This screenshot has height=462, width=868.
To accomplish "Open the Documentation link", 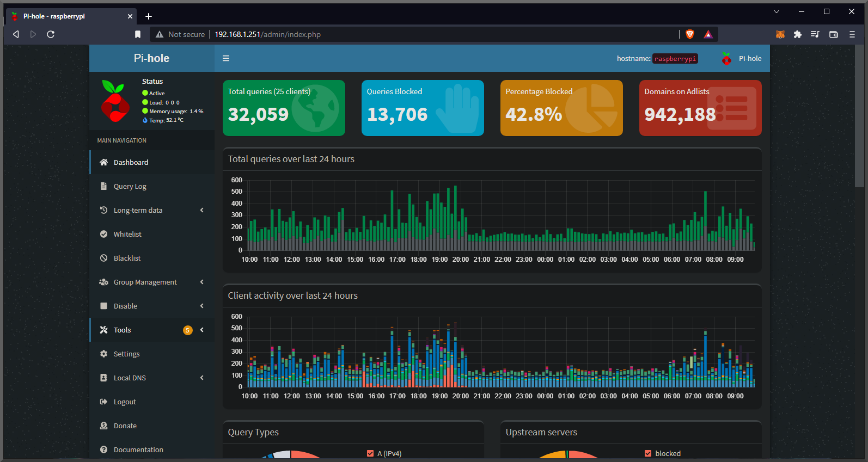I will pos(138,449).
